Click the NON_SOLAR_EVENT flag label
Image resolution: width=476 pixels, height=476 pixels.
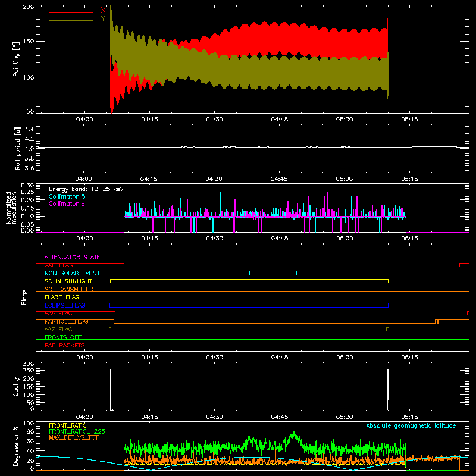tap(72, 273)
